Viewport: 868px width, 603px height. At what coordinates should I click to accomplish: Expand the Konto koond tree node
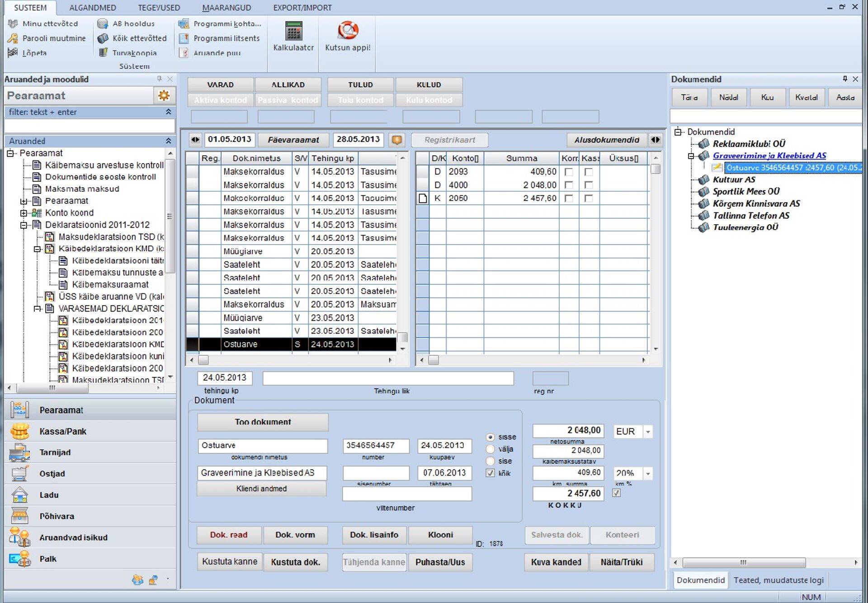point(24,213)
